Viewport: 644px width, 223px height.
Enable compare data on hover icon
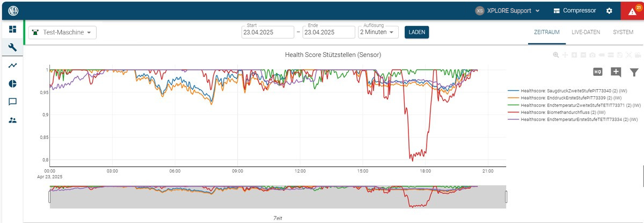pyautogui.click(x=611, y=55)
